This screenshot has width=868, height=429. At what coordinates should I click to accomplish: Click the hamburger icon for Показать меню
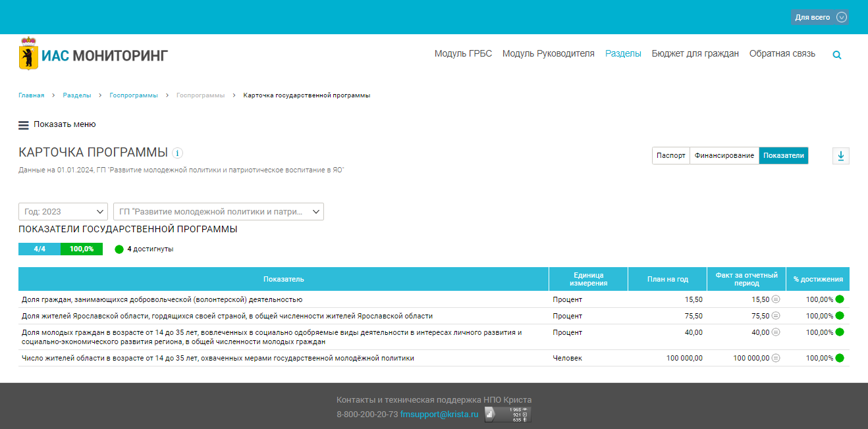coord(24,124)
